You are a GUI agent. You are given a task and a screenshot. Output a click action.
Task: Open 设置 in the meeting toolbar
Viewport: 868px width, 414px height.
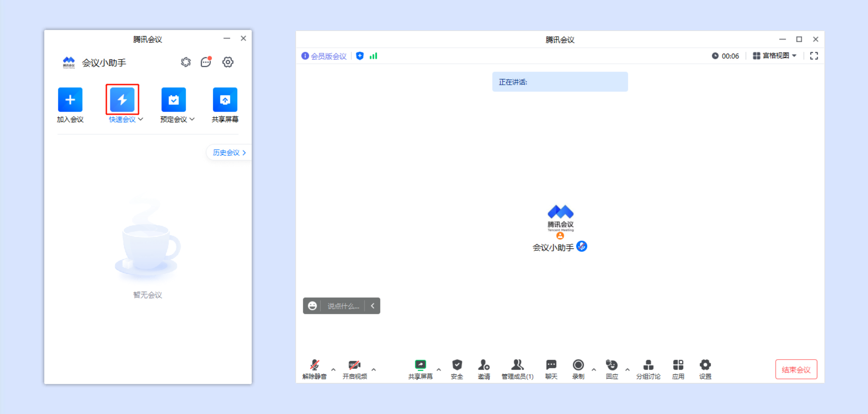coord(705,369)
